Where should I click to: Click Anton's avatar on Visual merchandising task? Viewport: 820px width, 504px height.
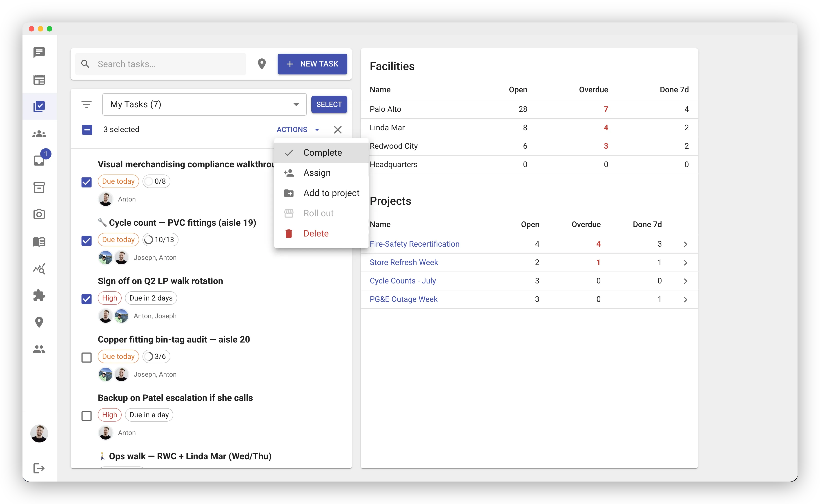click(106, 199)
